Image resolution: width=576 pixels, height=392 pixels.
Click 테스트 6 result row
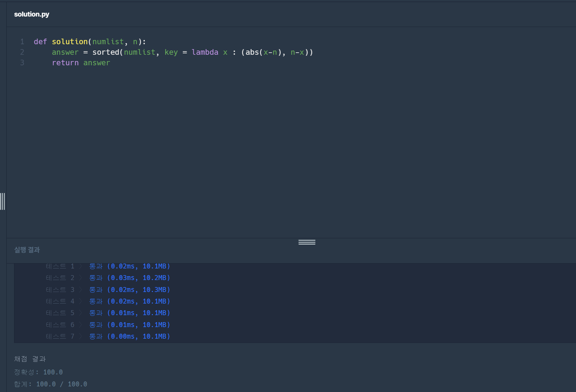[108, 325]
